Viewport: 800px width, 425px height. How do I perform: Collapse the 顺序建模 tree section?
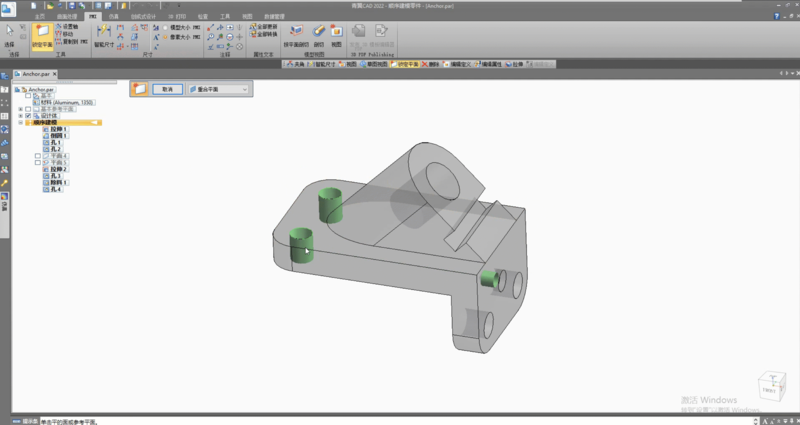(x=20, y=122)
